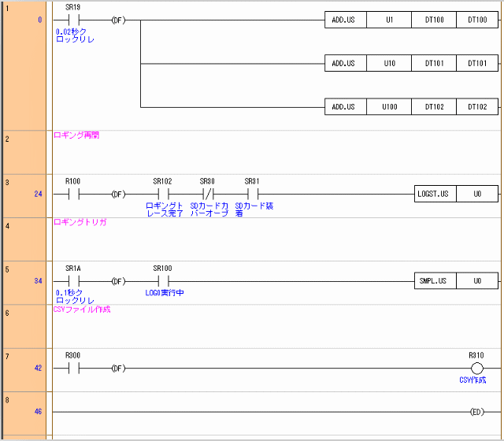Click the R100 contact

tap(72, 194)
